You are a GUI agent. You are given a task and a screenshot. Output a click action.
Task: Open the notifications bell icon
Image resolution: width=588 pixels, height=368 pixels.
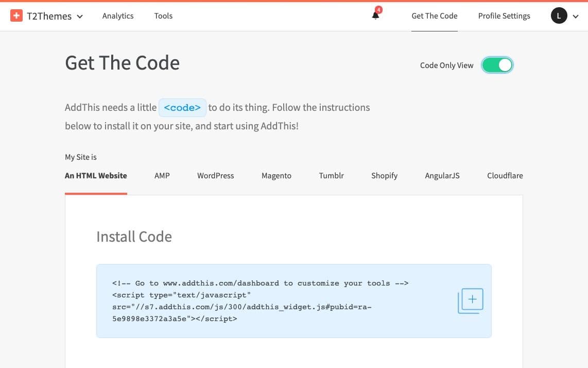(375, 15)
